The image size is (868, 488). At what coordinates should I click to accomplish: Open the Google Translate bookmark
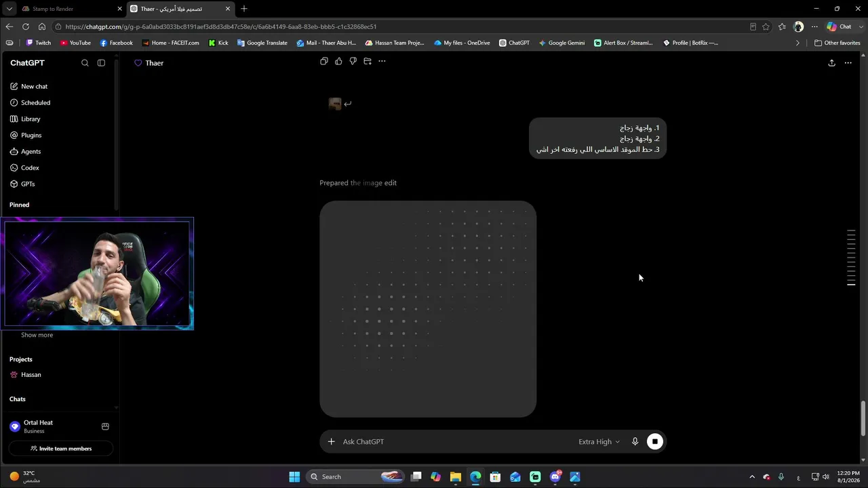pyautogui.click(x=262, y=43)
